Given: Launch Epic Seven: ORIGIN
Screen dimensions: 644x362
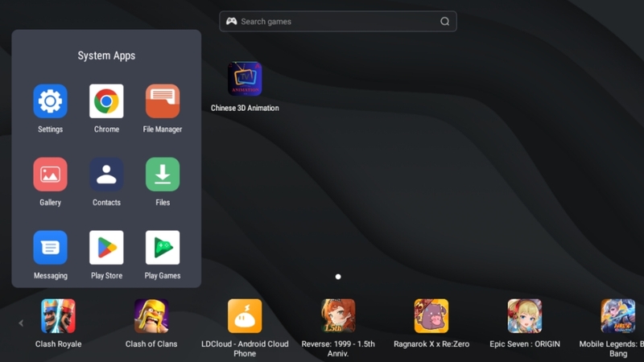Looking at the screenshot, I should 525,316.
